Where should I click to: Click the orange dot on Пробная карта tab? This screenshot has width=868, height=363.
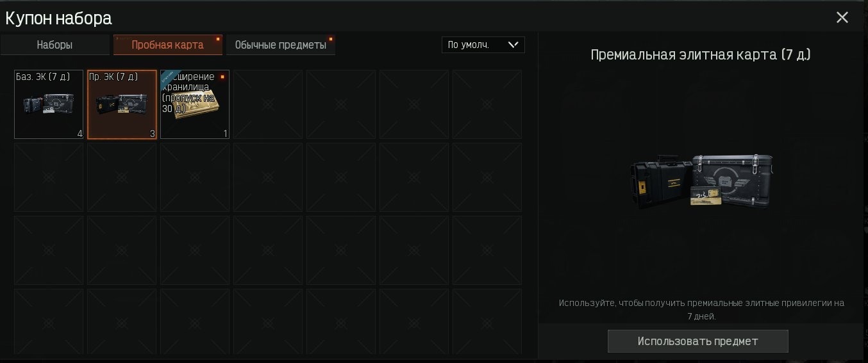pyautogui.click(x=218, y=39)
